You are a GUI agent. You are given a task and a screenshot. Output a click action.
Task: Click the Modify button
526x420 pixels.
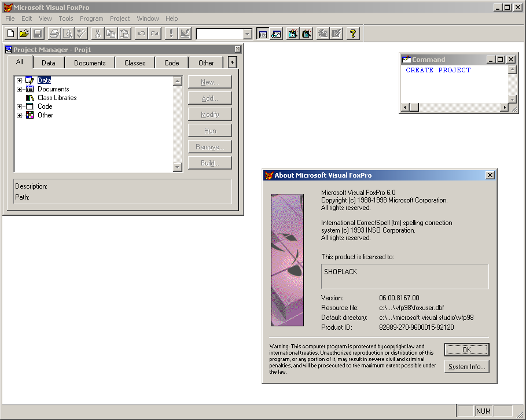coord(209,115)
